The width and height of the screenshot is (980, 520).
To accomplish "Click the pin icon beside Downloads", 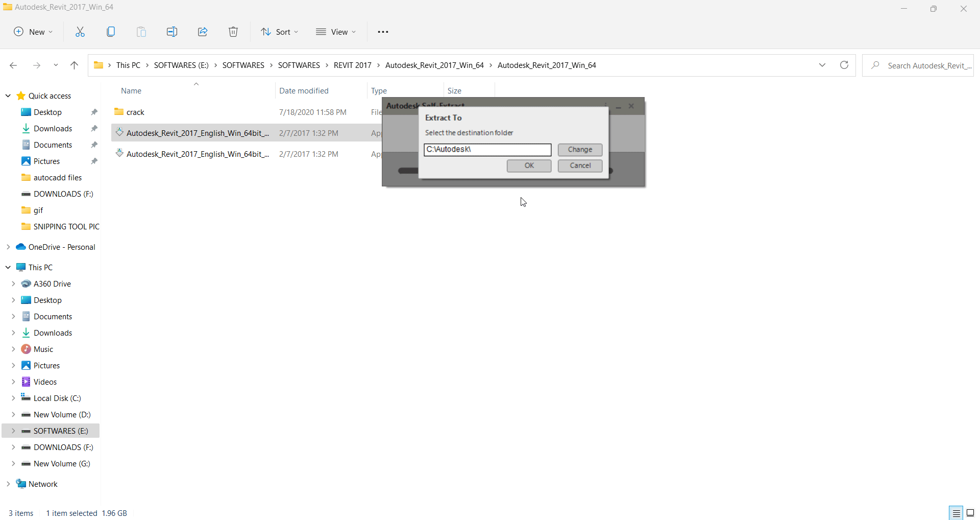I will pos(94,128).
